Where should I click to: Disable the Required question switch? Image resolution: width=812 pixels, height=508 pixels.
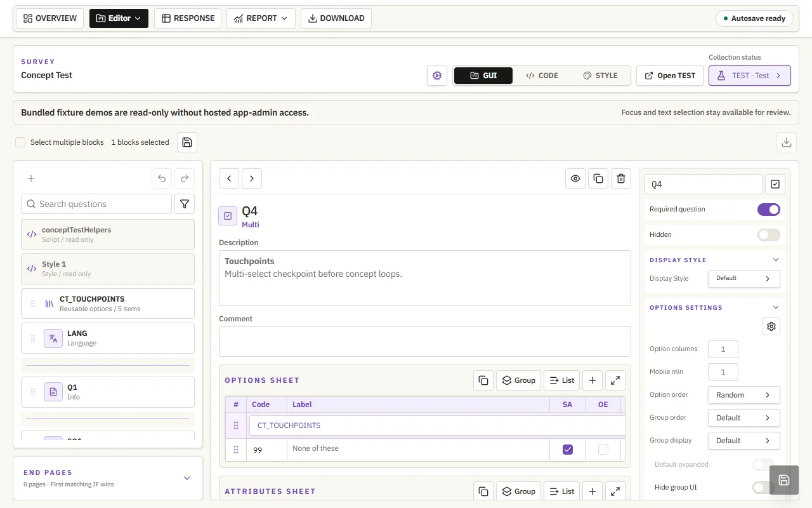click(x=769, y=210)
